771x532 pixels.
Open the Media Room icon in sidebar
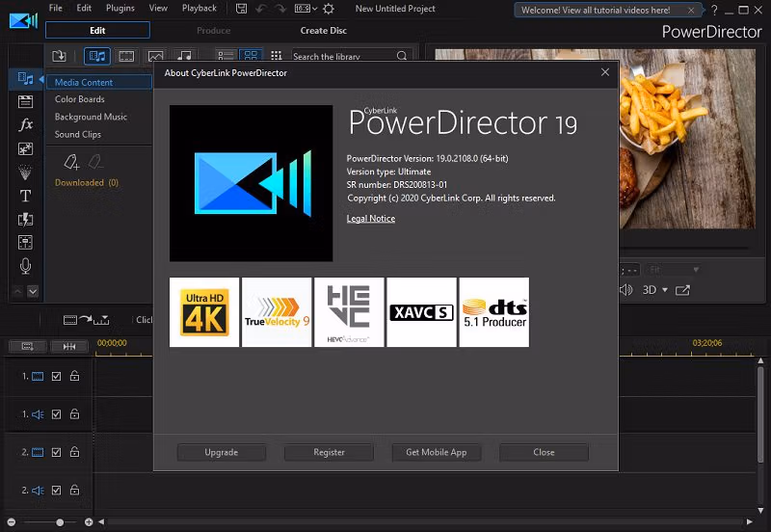pyautogui.click(x=25, y=78)
